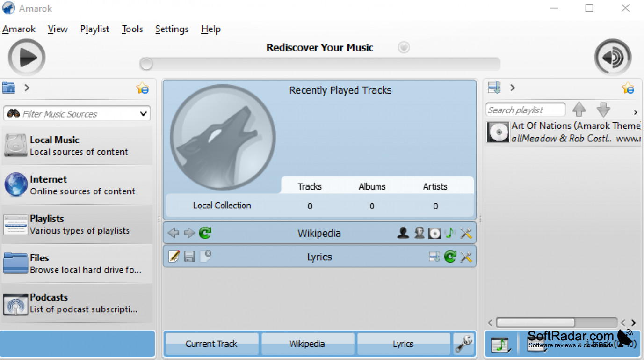Image resolution: width=644 pixels, height=360 pixels.
Task: Open bookmarks star in media sources panel
Action: tap(143, 88)
